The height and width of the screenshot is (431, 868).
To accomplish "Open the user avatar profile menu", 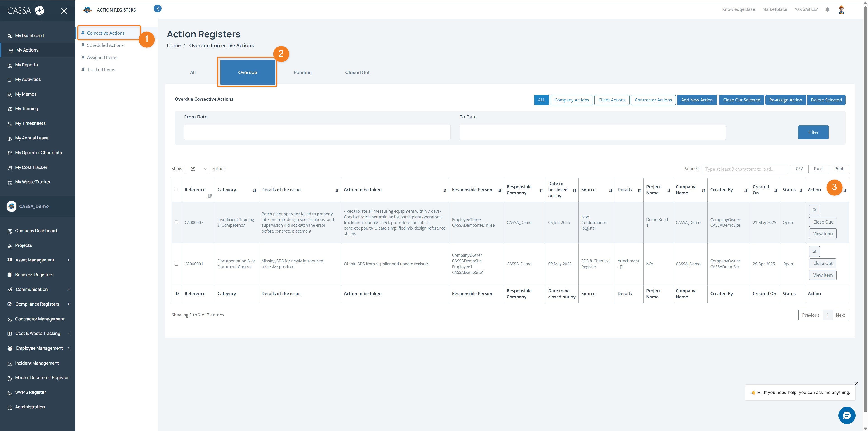I will (841, 10).
